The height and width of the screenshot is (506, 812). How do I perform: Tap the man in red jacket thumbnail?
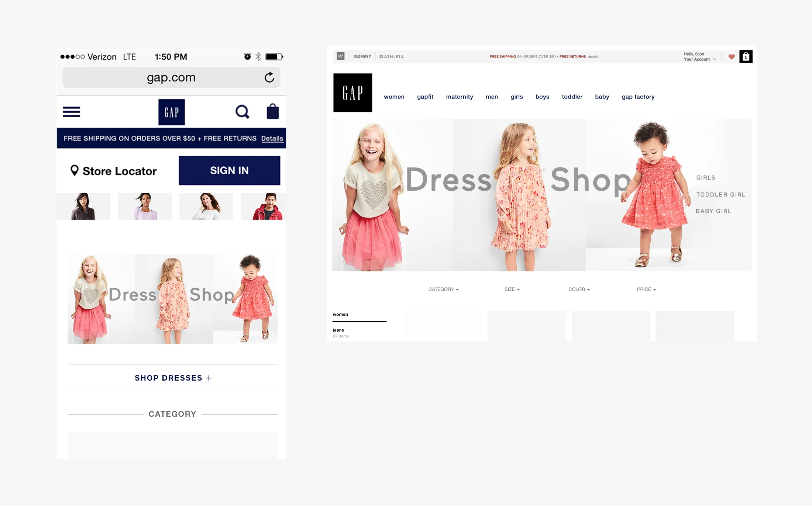[x=263, y=206]
